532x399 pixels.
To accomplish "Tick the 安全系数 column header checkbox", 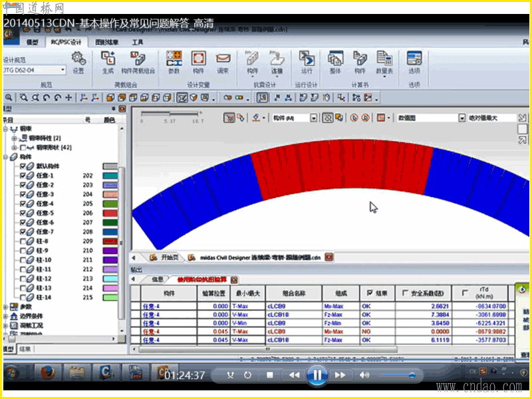I will point(404,293).
